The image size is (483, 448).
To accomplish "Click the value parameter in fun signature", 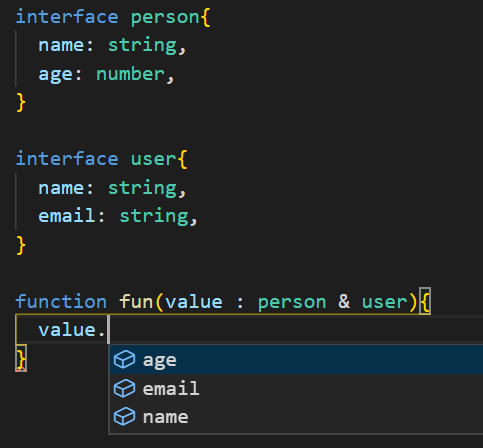I will [194, 302].
